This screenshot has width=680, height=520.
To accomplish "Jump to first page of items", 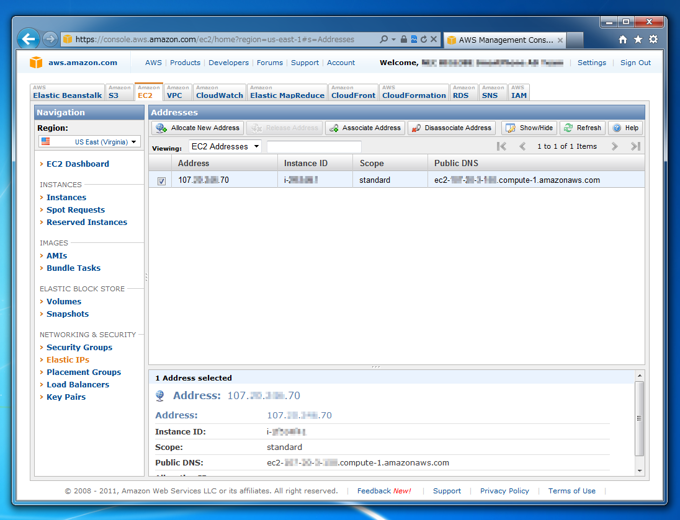I will pos(502,147).
